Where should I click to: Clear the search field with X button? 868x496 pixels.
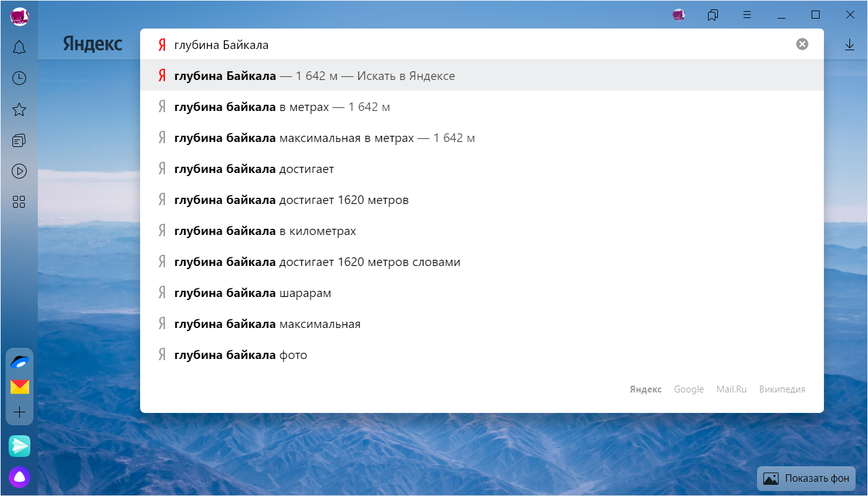pyautogui.click(x=802, y=44)
